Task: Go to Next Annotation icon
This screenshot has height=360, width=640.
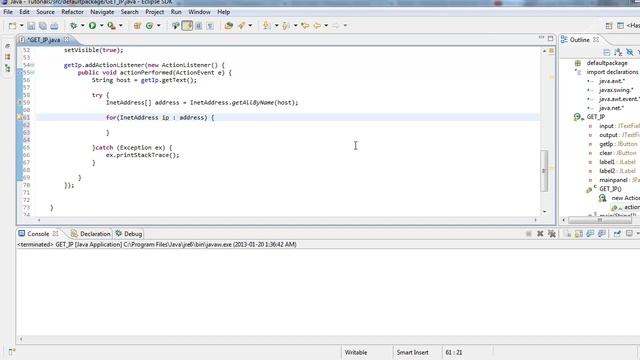Action: click(267, 26)
